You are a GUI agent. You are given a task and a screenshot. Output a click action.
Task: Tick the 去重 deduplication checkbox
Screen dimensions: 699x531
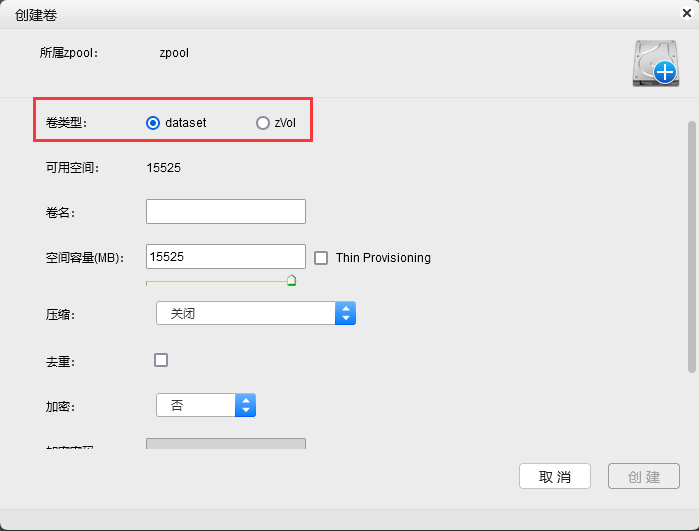[161, 360]
